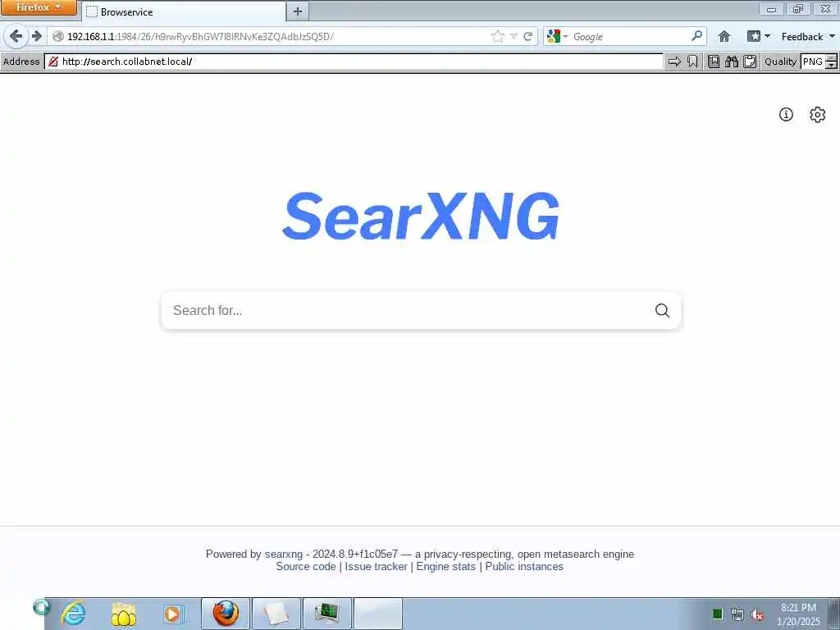Click the Browservice clipboard icon
The height and width of the screenshot is (630, 840).
tap(750, 61)
